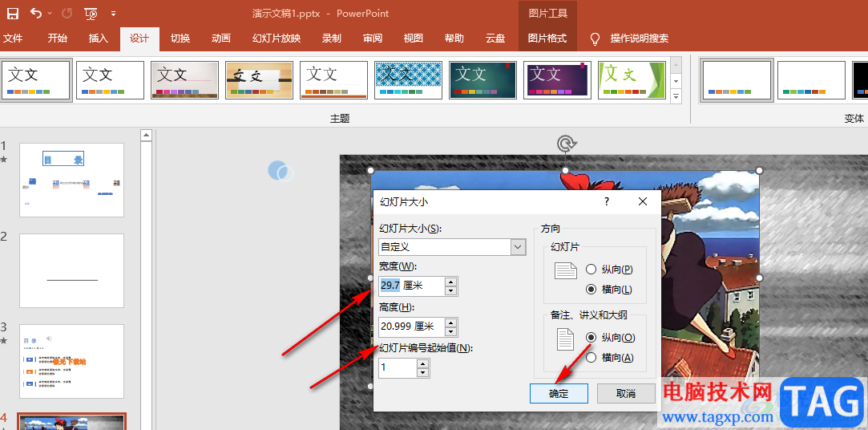Decrease width with spinner down arrow
The image size is (868, 430).
click(451, 291)
